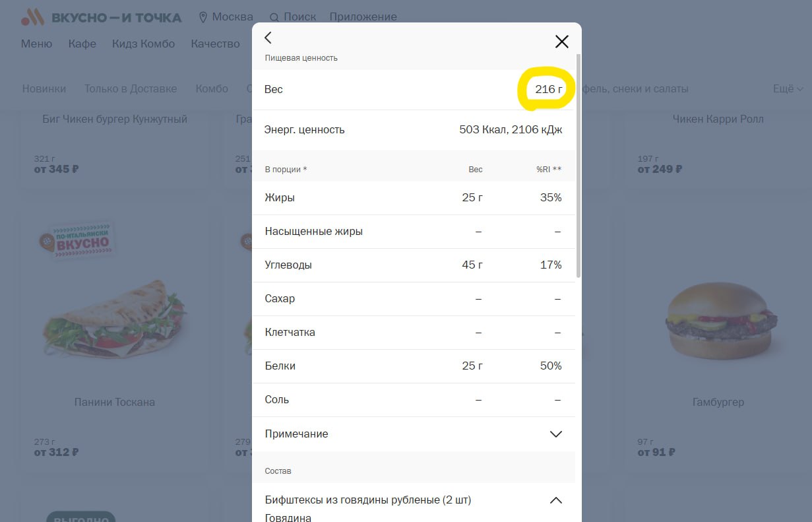The width and height of the screenshot is (812, 522).
Task: Open the Меню navigation item
Action: click(36, 44)
